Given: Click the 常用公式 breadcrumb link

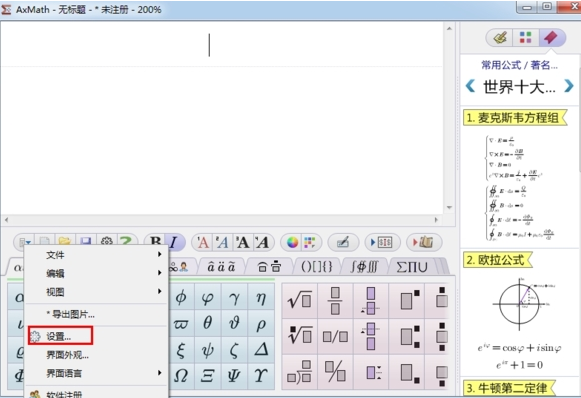Looking at the screenshot, I should click(501, 65).
